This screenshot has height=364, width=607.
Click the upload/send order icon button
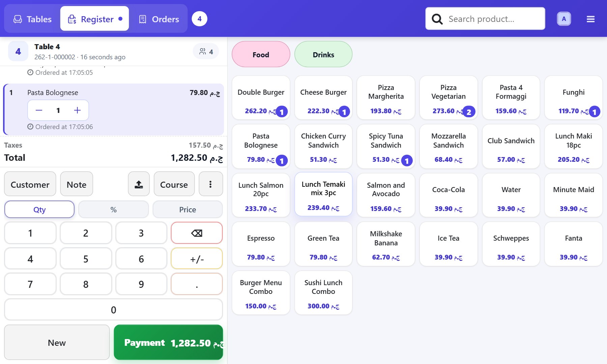[139, 184]
